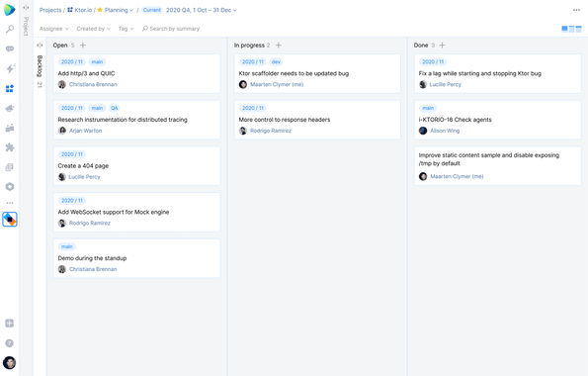Open Research instrumentation for distributed tracing card
Viewport: 588px width, 376px height.
tap(136, 120)
